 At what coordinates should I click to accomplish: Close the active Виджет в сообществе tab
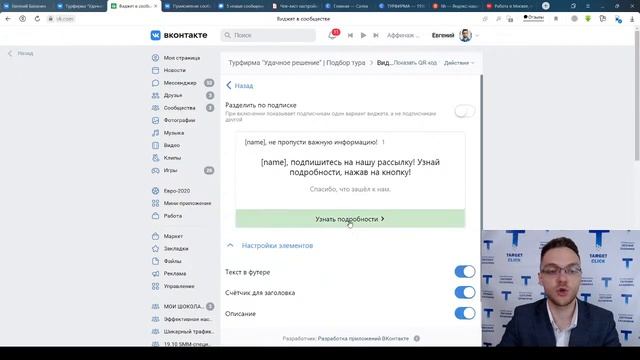click(156, 6)
